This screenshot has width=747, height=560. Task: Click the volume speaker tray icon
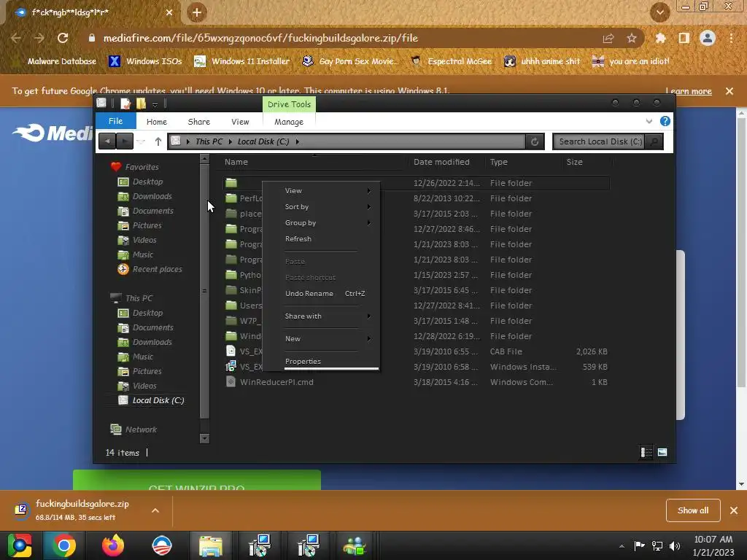point(674,546)
